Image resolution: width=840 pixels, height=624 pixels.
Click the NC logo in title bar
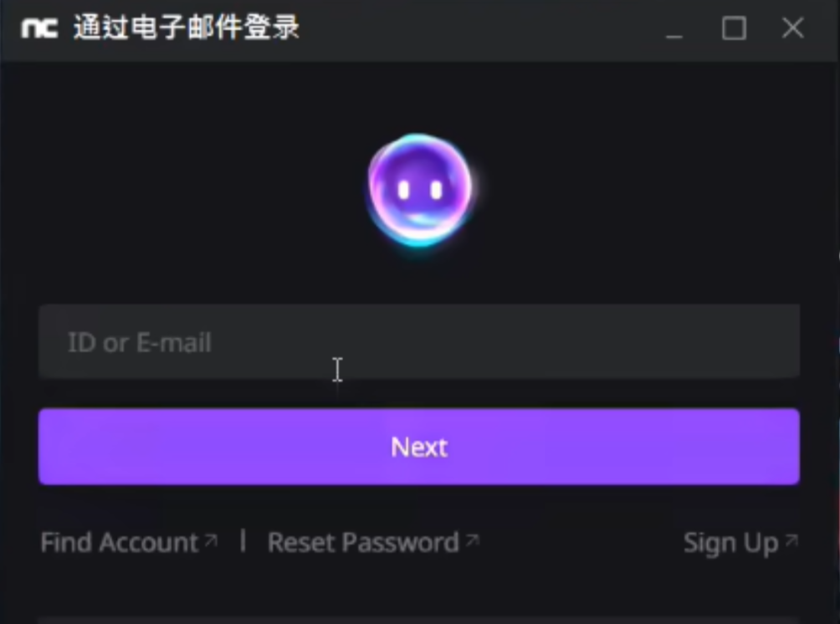[39, 28]
